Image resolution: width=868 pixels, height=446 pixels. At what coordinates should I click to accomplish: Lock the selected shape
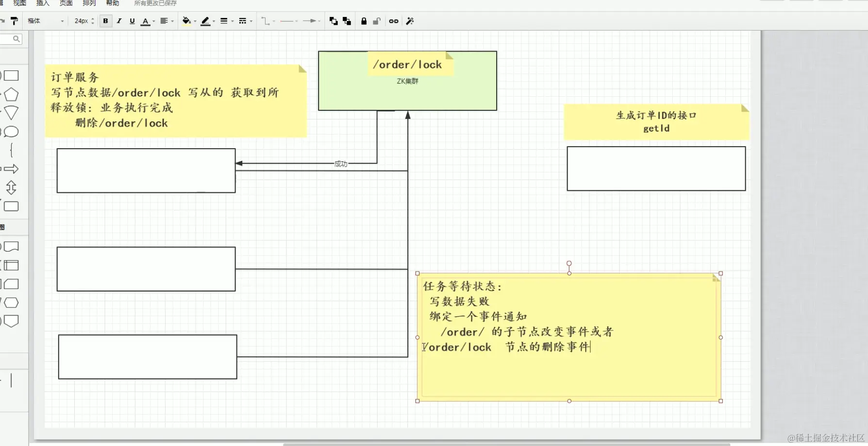[364, 21]
